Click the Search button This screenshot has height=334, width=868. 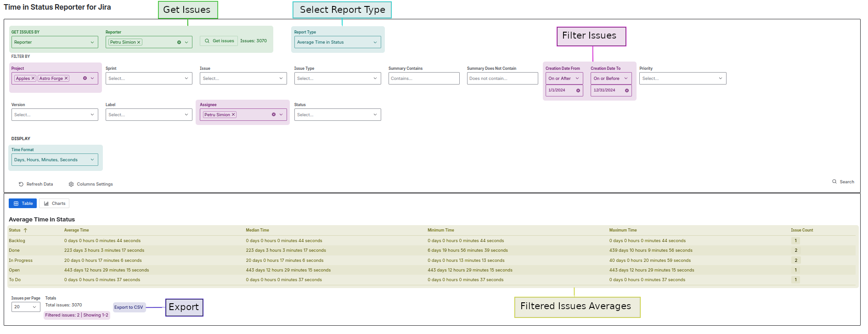pyautogui.click(x=843, y=182)
